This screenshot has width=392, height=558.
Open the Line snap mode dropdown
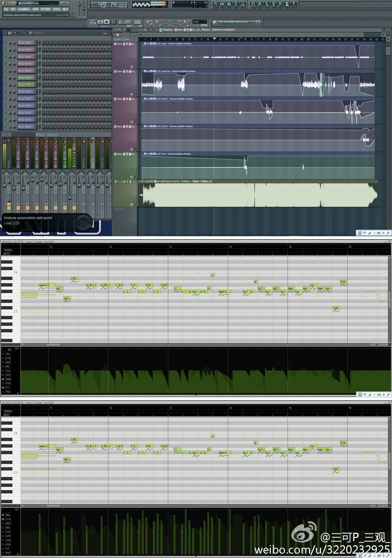tap(200, 22)
